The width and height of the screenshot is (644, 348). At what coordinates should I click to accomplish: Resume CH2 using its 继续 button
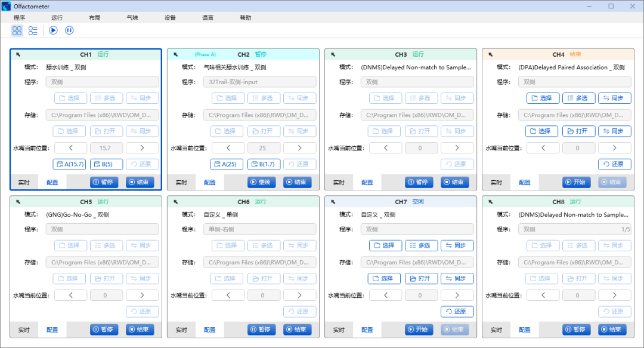pyautogui.click(x=261, y=182)
